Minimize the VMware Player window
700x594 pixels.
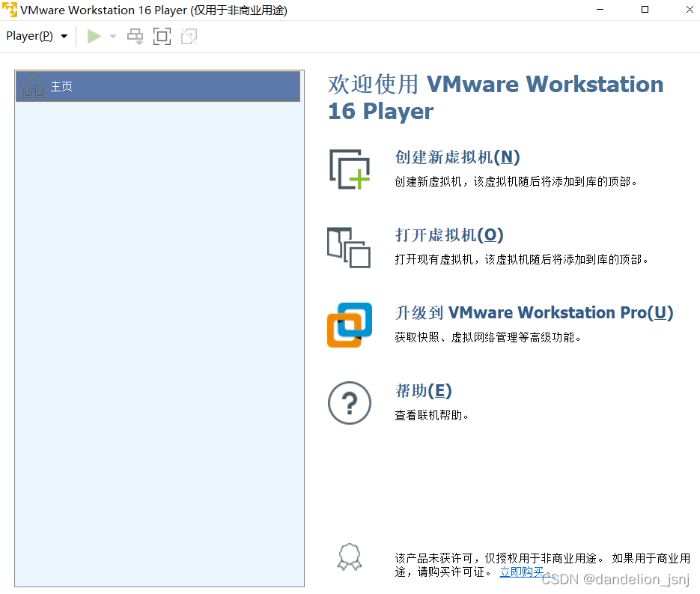click(x=600, y=10)
